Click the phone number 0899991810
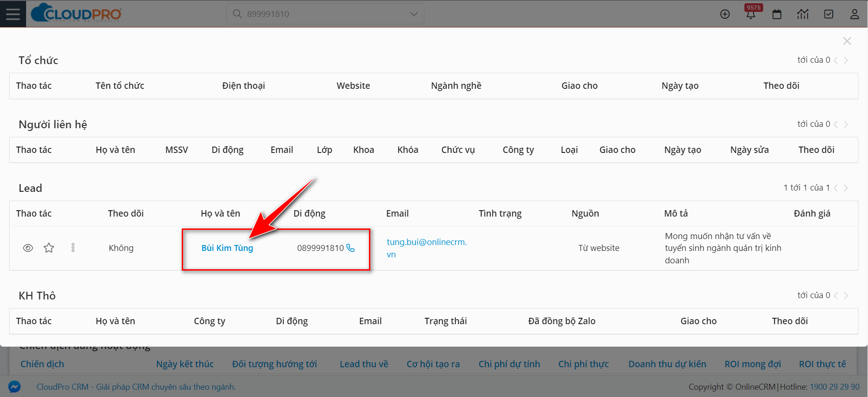Viewport: 868px width, 397px height. (320, 248)
